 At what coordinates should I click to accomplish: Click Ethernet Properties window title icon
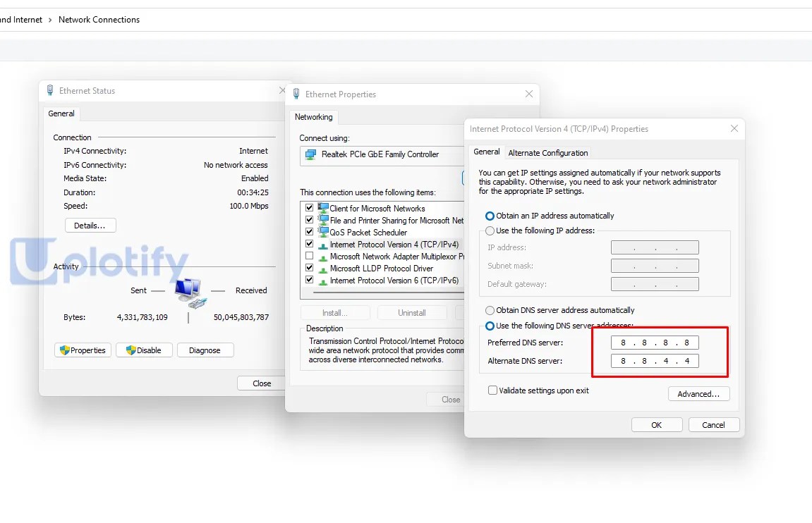pos(296,94)
